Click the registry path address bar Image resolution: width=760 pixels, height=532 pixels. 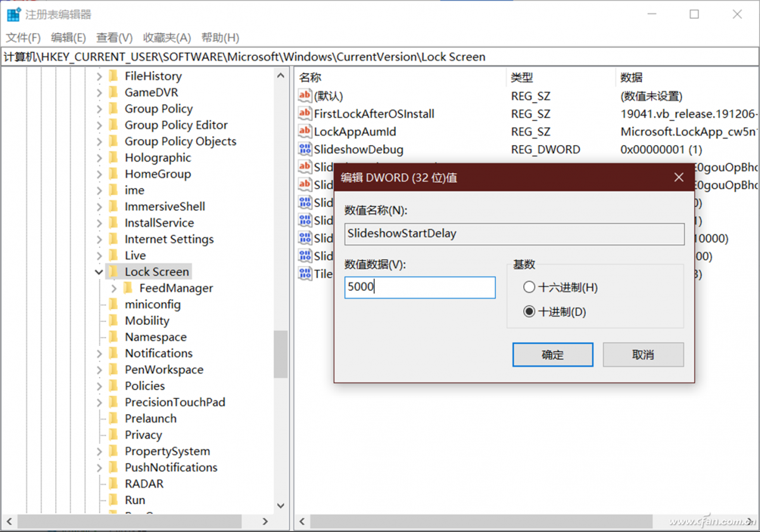380,56
